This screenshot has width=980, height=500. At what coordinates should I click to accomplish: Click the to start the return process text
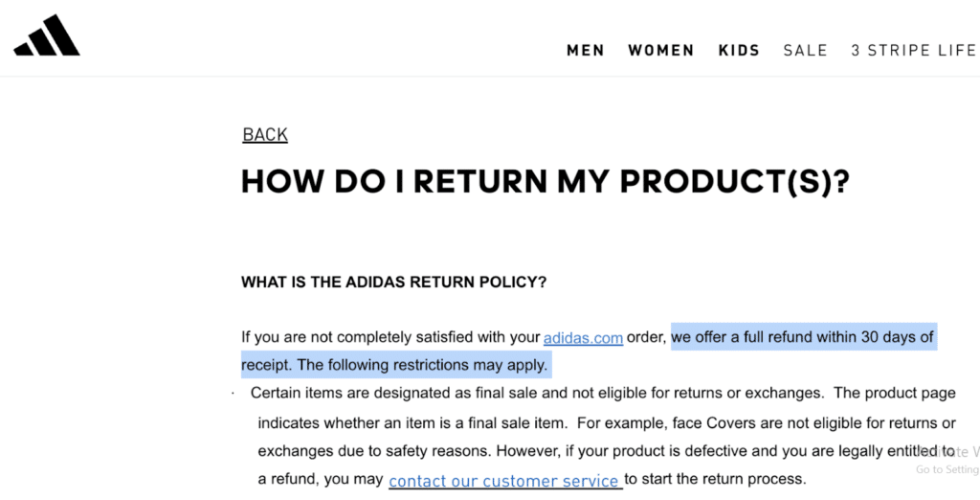click(716, 479)
